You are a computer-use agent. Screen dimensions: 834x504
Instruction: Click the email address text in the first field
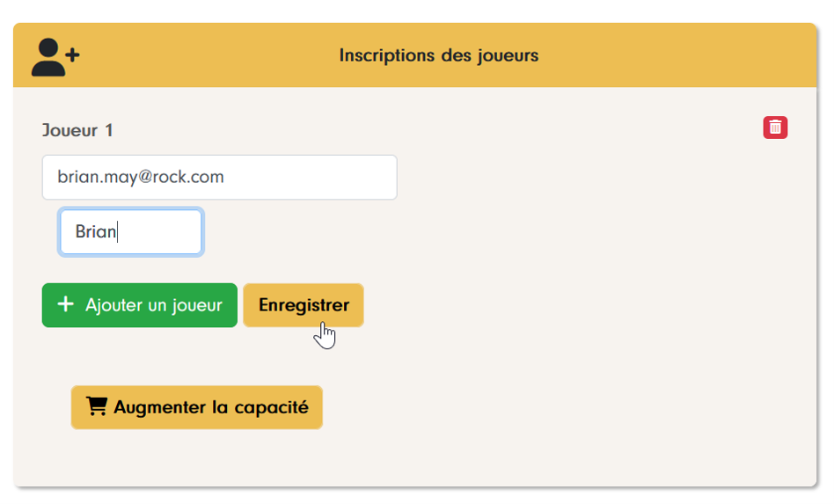(141, 177)
